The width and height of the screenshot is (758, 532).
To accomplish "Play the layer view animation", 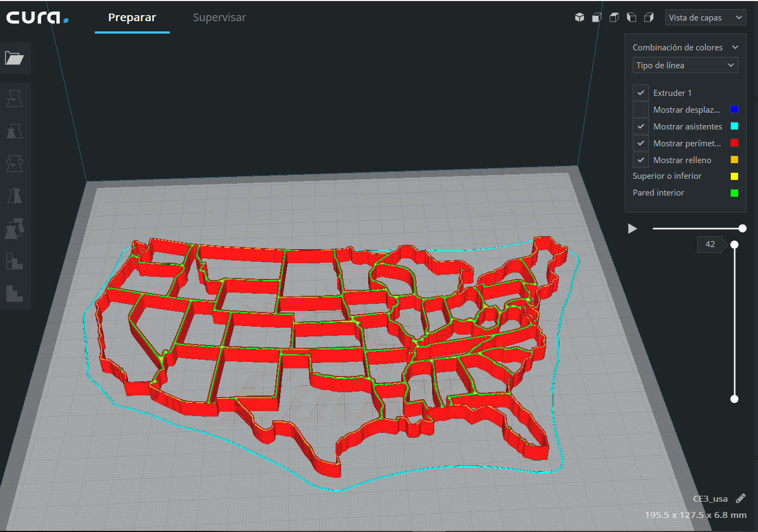I will tap(632, 228).
